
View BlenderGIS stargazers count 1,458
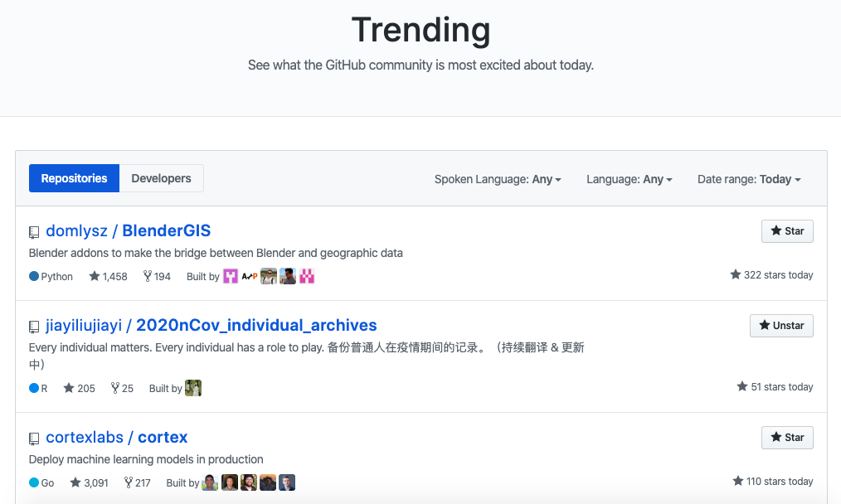click(x=109, y=276)
